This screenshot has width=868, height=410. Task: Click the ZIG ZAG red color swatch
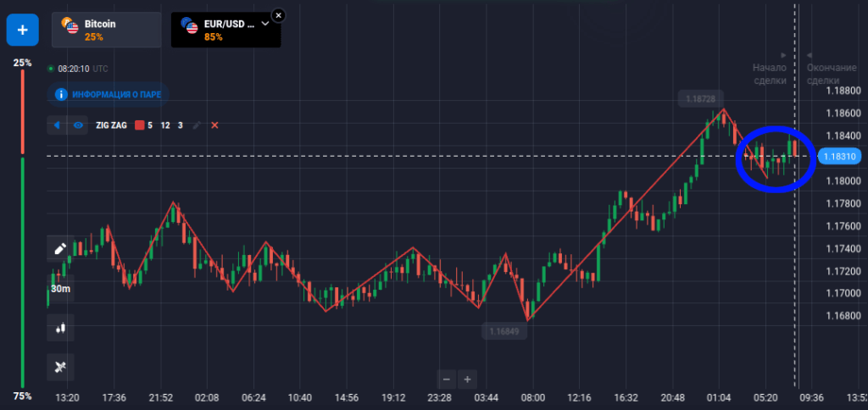click(x=141, y=125)
